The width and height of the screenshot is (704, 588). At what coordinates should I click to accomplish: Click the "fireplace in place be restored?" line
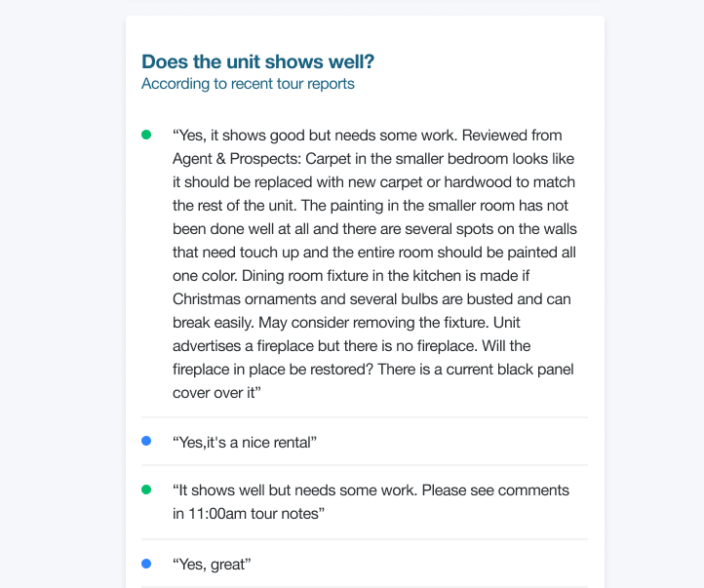tap(373, 370)
